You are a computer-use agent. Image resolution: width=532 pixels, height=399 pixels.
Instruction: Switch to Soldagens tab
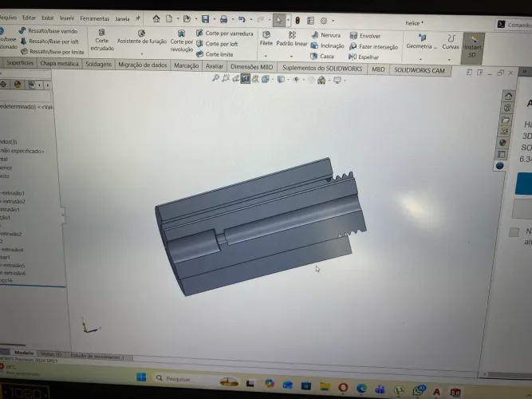[x=98, y=64]
